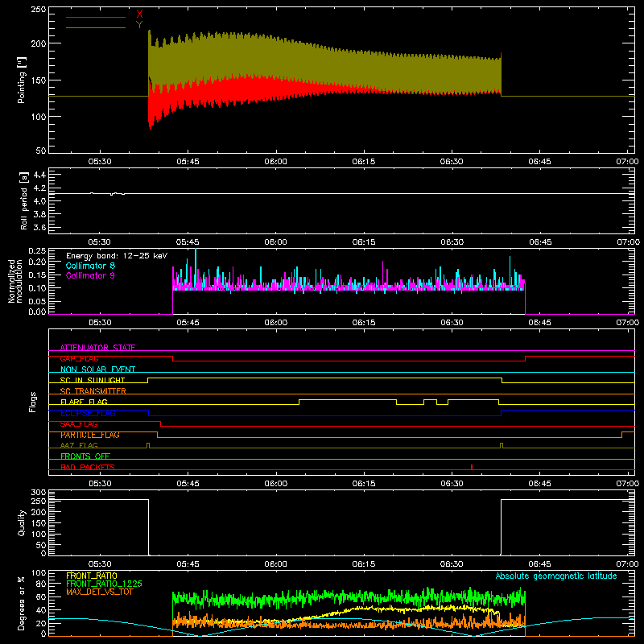Click the first A4Z_FLAG pulse near 05:38

tap(148, 446)
